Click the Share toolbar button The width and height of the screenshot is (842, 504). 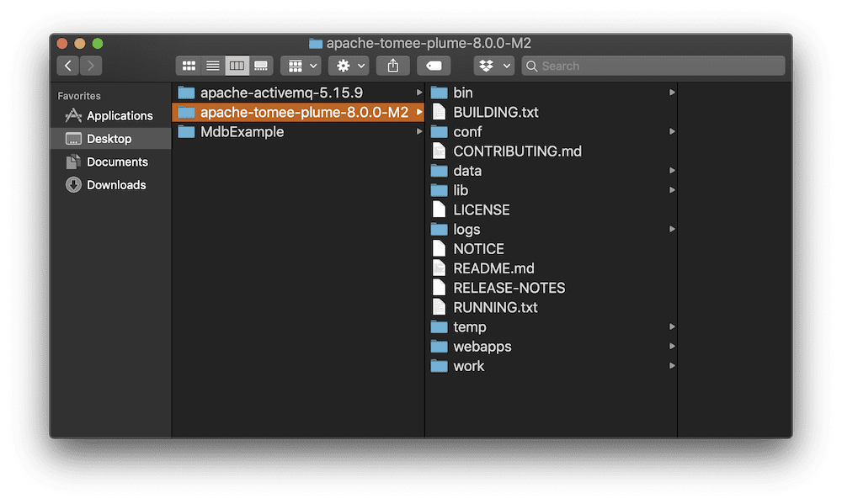pyautogui.click(x=393, y=66)
